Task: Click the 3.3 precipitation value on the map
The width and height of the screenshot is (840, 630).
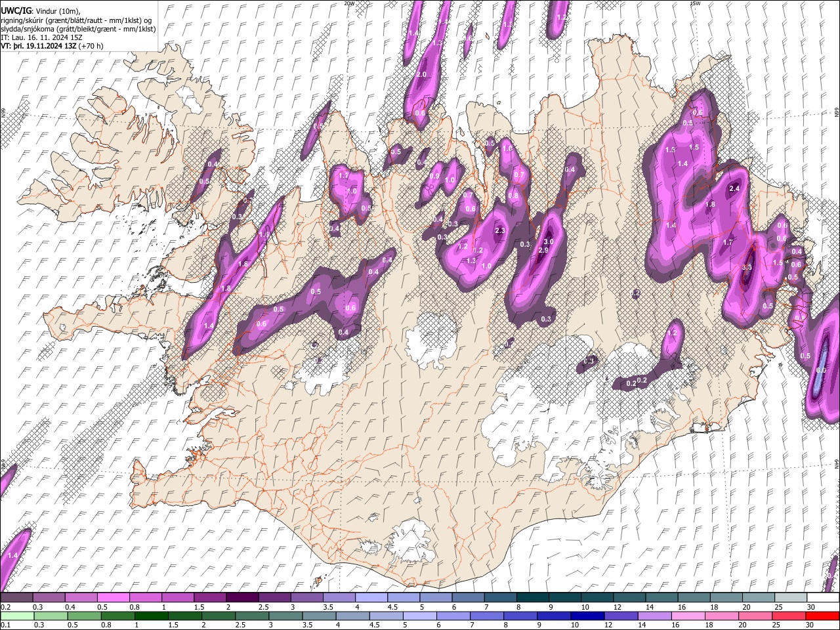Action: (747, 268)
